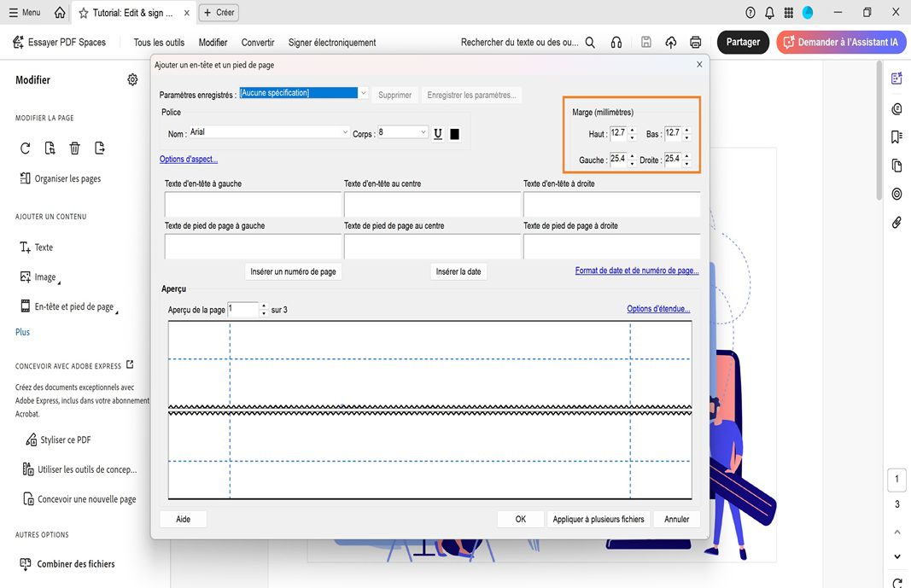The image size is (911, 588).
Task: Click the Créer new tab button
Action: coord(219,12)
